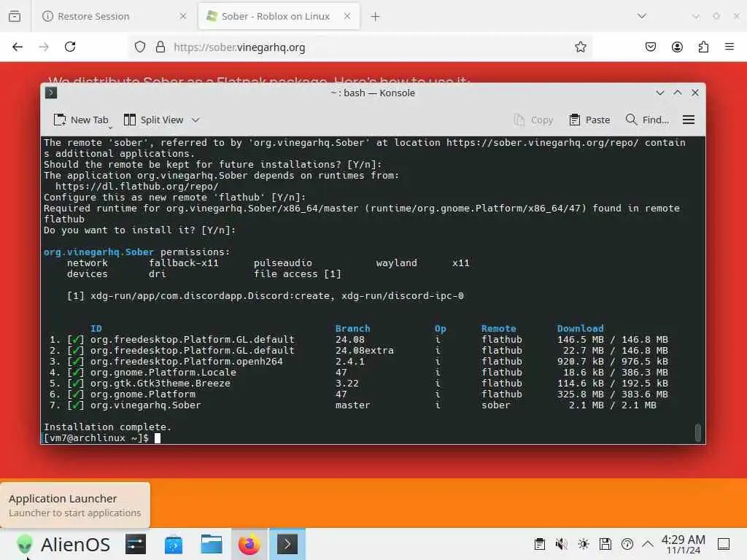
Task: Close the Sober - Roblox tab
Action: (347, 16)
